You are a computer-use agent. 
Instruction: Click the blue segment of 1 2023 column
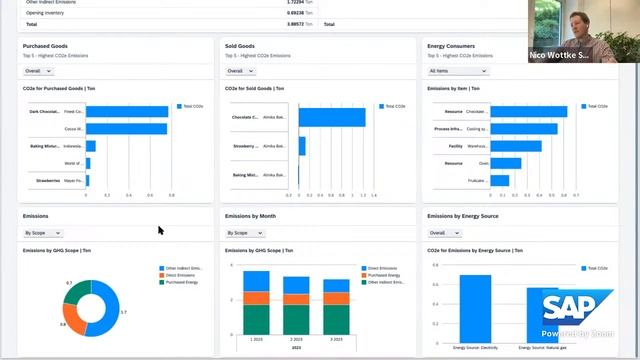[x=256, y=281]
